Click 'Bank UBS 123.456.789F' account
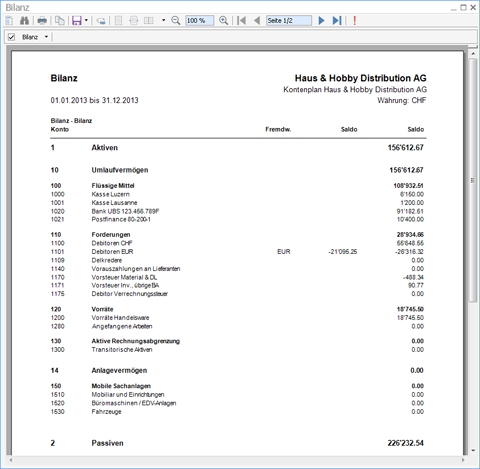480x469 pixels. tap(125, 211)
